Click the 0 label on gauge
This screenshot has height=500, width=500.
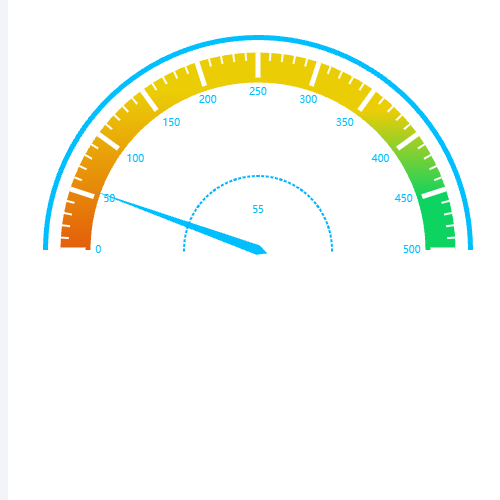point(98,249)
